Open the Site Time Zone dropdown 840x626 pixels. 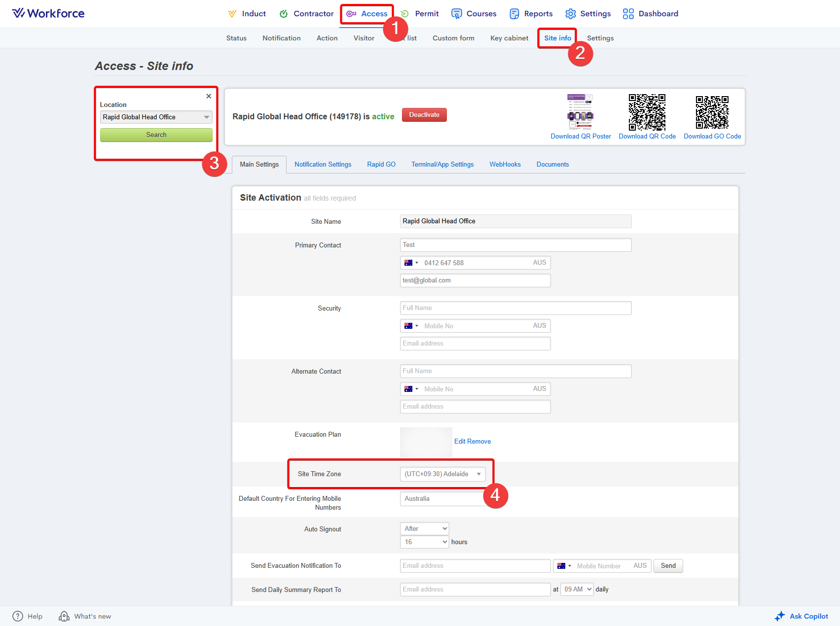tap(442, 474)
